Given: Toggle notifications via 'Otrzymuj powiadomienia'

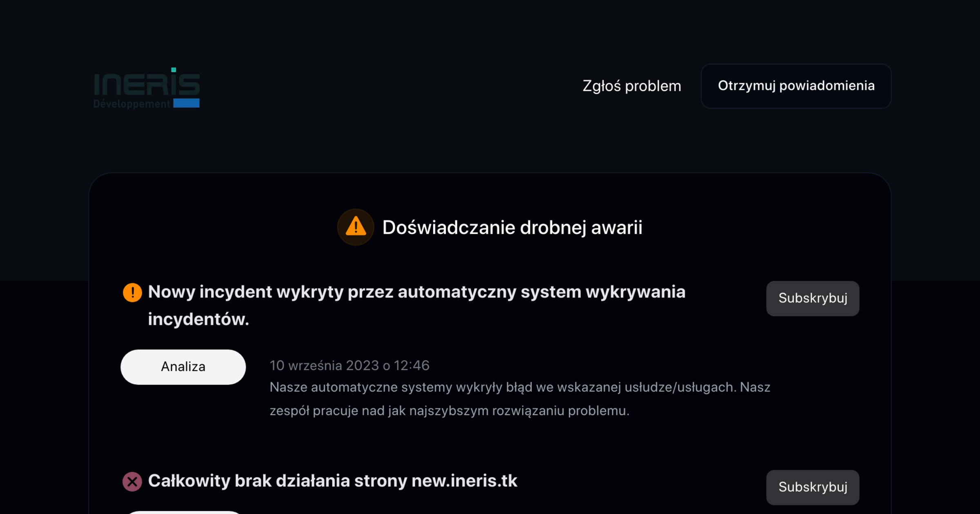Looking at the screenshot, I should tap(795, 86).
